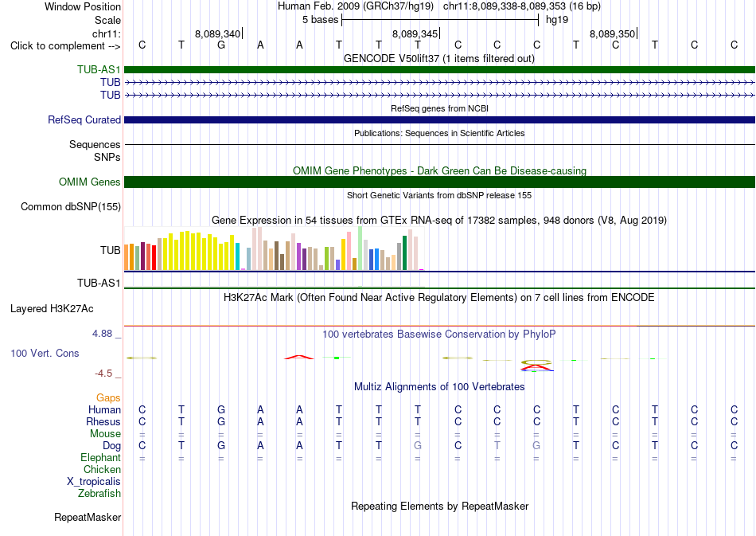The height and width of the screenshot is (536, 756).
Task: Select the tallest light green TUB expression bar
Action: pyautogui.click(x=360, y=248)
